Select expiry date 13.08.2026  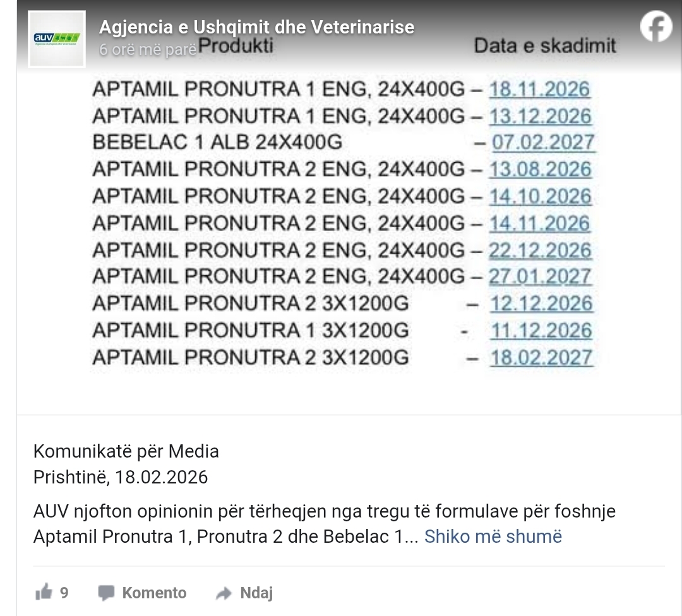click(x=540, y=169)
